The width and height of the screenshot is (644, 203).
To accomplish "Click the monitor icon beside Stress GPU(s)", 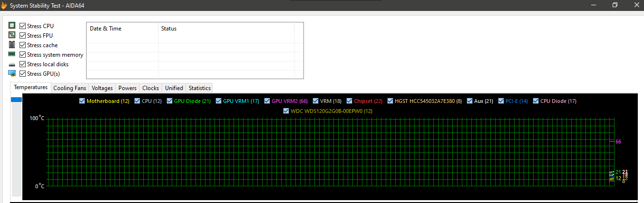I will tap(12, 73).
